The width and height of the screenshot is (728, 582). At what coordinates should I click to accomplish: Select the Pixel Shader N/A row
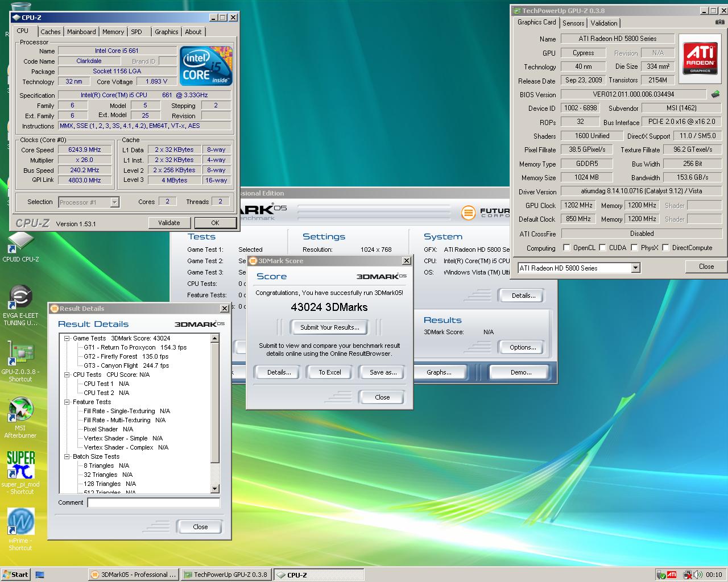pos(108,429)
